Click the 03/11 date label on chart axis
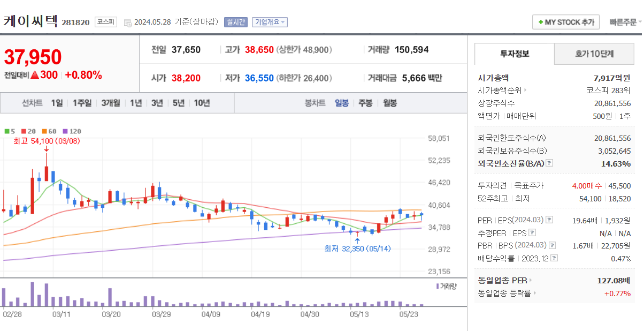The image size is (644, 331). (x=62, y=314)
